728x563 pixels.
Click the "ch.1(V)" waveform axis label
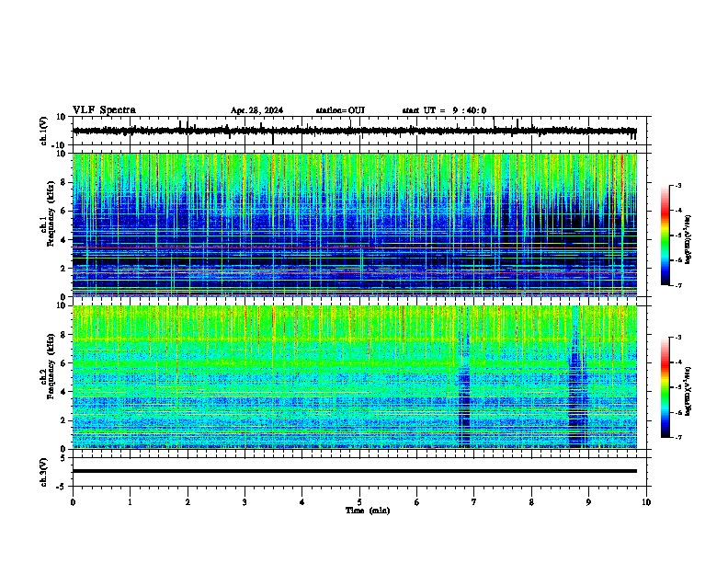tap(44, 131)
